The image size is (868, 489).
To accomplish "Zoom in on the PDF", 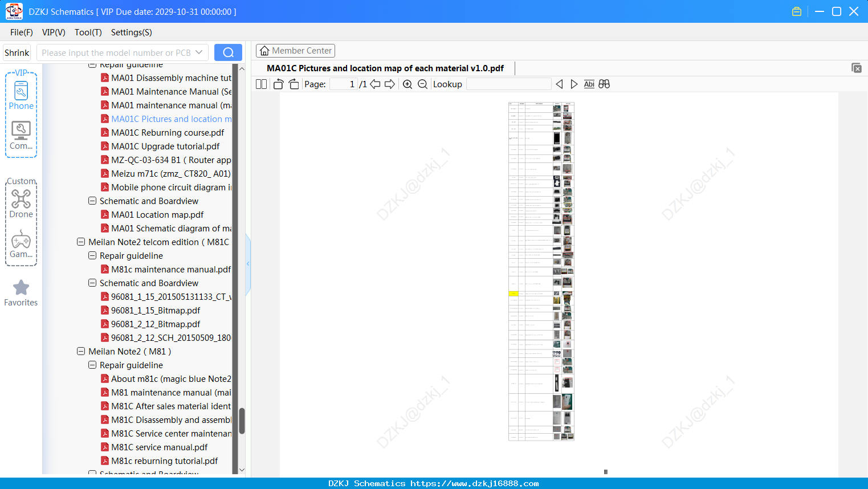I will click(x=407, y=84).
